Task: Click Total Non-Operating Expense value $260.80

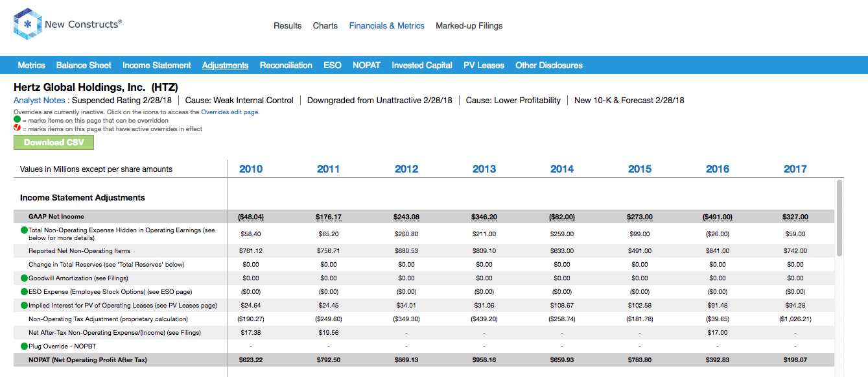Action: pos(406,234)
